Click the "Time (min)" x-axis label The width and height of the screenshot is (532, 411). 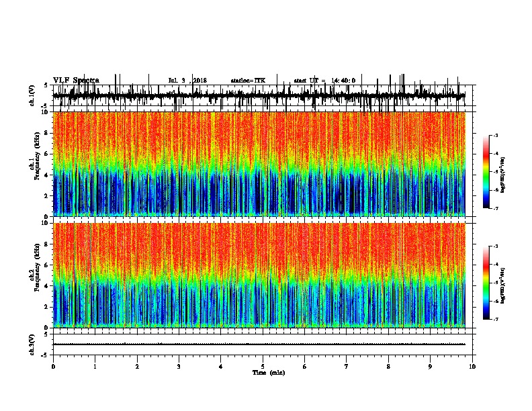tap(269, 373)
